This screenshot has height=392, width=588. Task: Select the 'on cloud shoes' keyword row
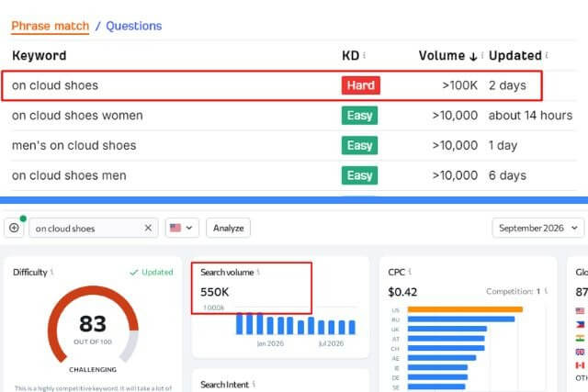click(x=272, y=85)
